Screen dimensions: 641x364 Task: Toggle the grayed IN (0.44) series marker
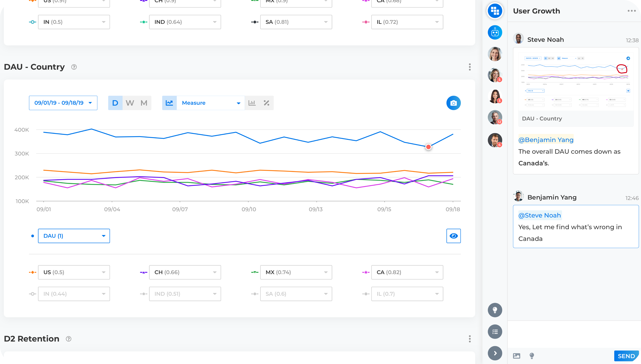tap(32, 294)
